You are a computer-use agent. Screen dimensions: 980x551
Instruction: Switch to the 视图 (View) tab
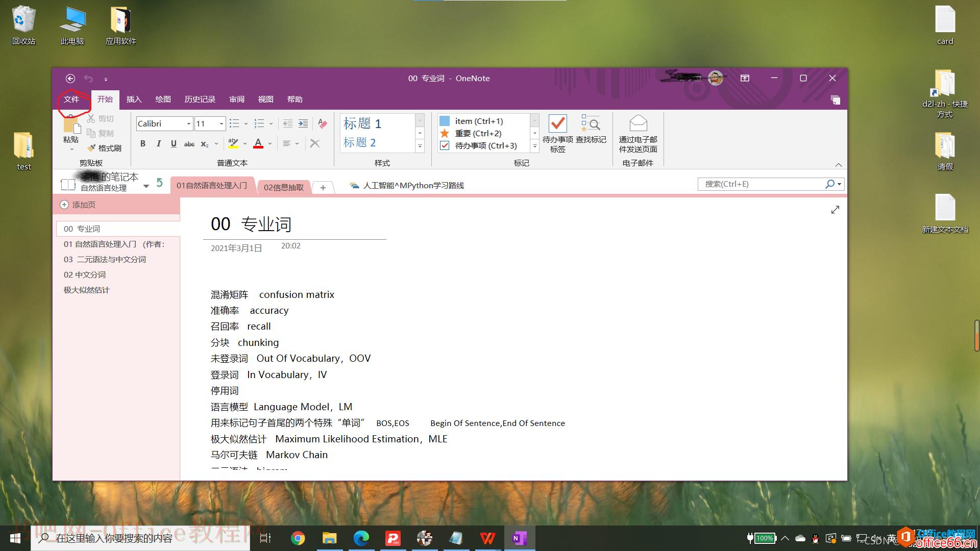coord(265,99)
